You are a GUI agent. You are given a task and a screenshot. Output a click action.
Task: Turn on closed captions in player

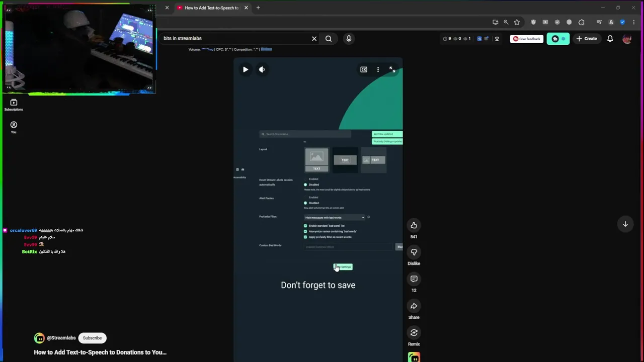[x=364, y=69]
